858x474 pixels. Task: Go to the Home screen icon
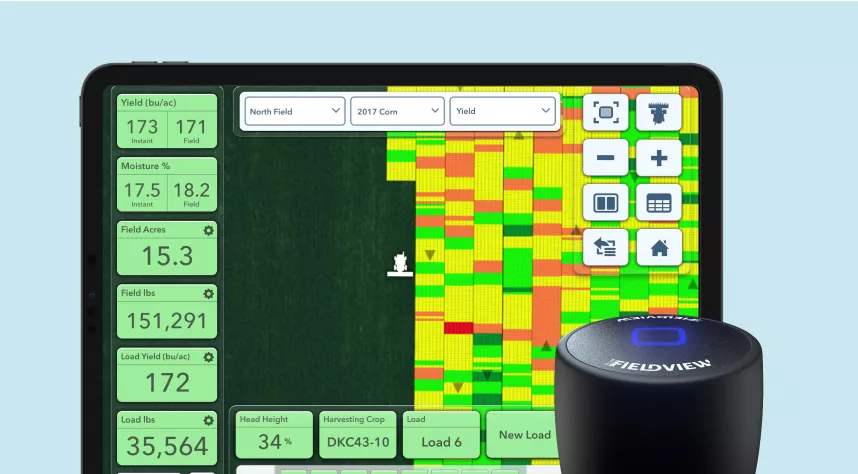tap(658, 248)
